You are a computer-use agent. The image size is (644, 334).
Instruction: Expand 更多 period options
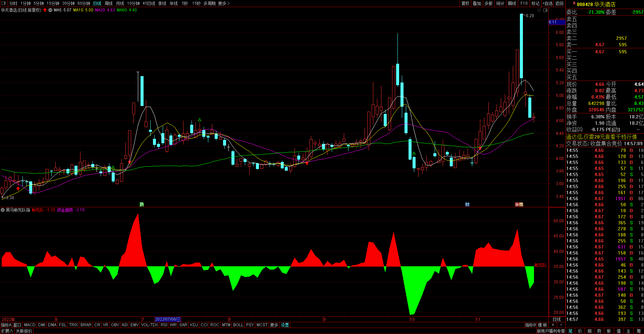[224, 3]
